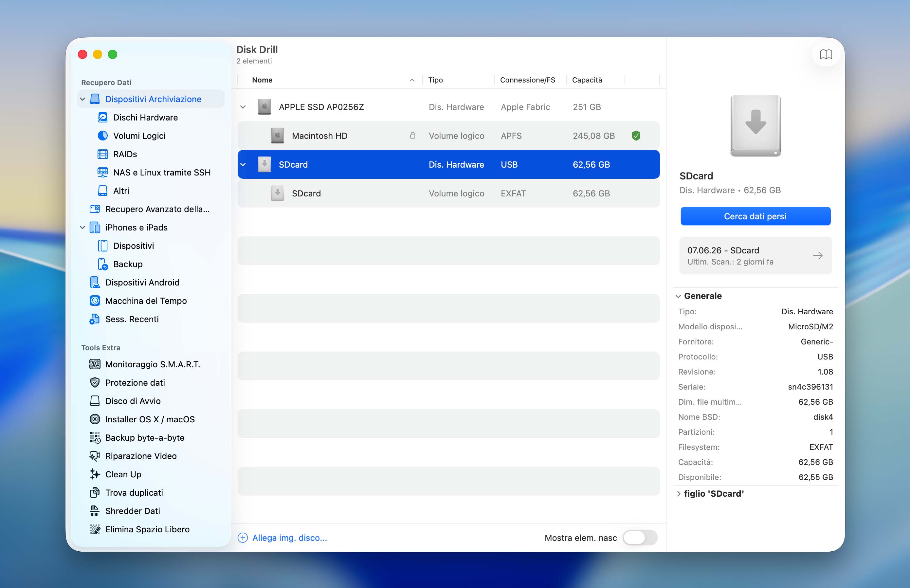Collapse the APPLE SSD AP0256Z row

243,107
